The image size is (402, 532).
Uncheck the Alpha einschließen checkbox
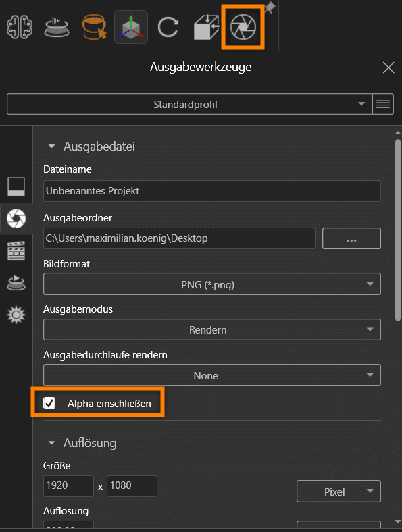pos(49,403)
